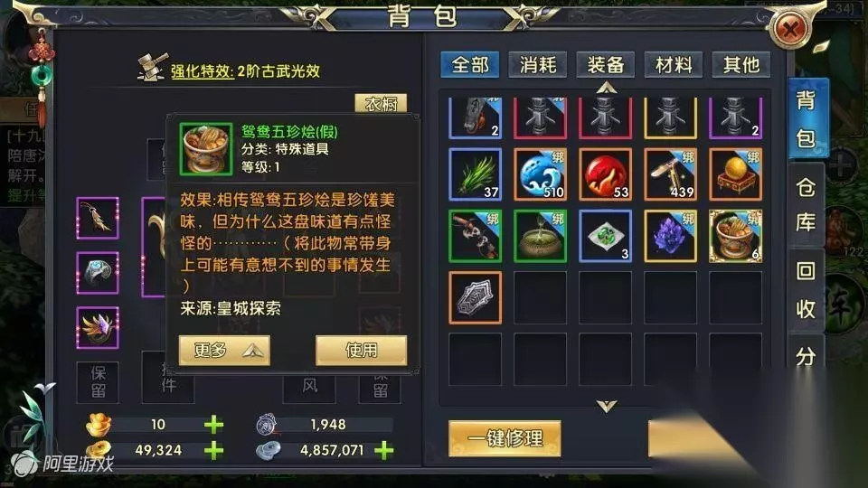Select the silver badge item in orange frame
Image resolution: width=868 pixels, height=488 pixels.
point(475,297)
